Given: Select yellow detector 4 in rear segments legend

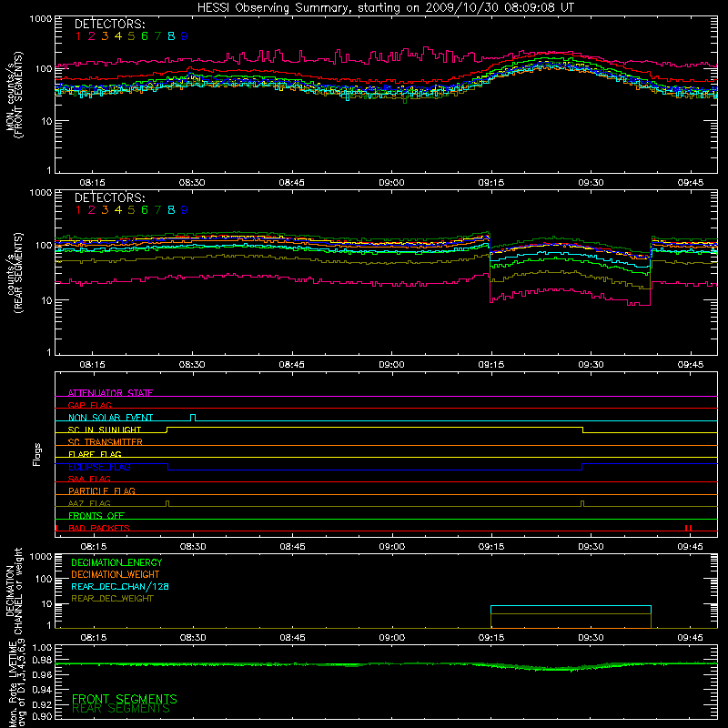Looking at the screenshot, I should [x=118, y=210].
